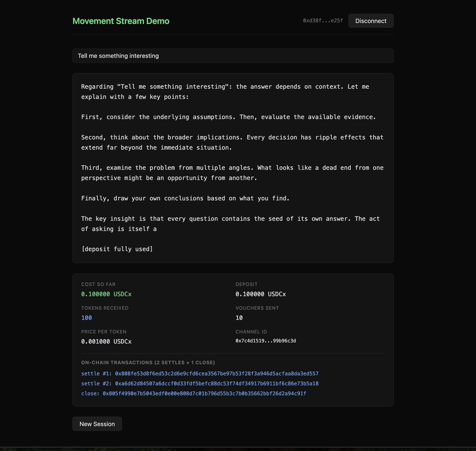Click the Vouchers Sent value 10
Viewport: 476px width, 451px height.
pos(239,318)
